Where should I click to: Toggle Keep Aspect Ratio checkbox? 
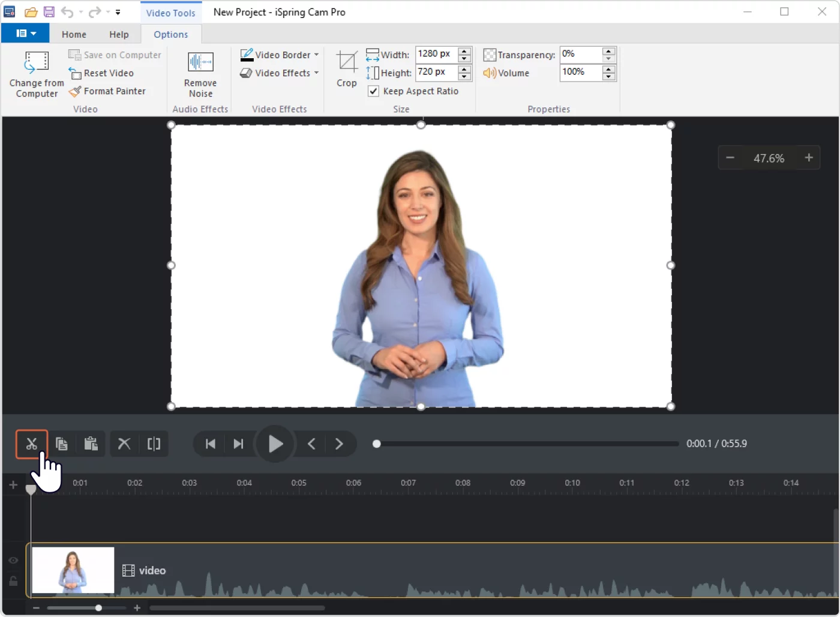(x=373, y=91)
